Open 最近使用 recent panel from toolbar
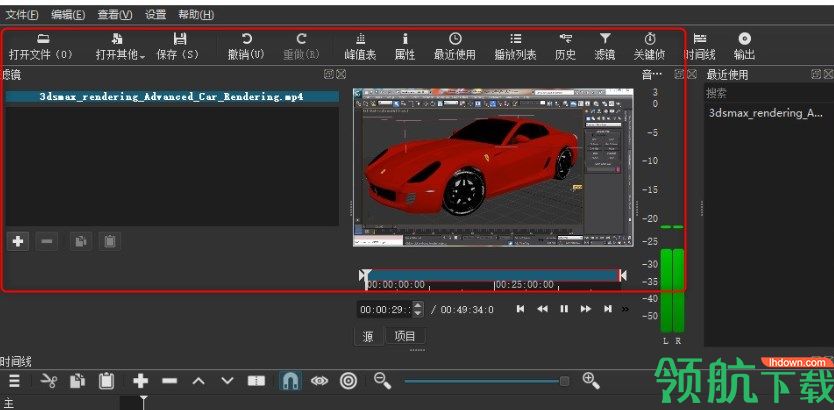This screenshot has height=410, width=834. (x=455, y=47)
